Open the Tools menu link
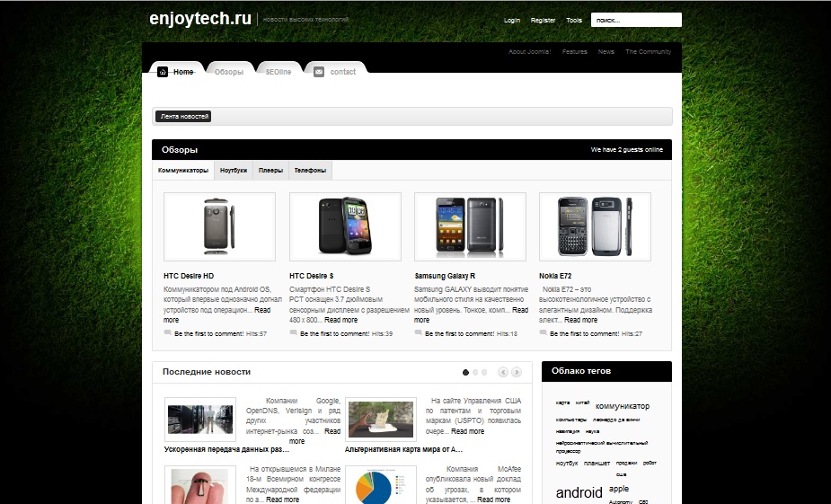 [x=574, y=21]
